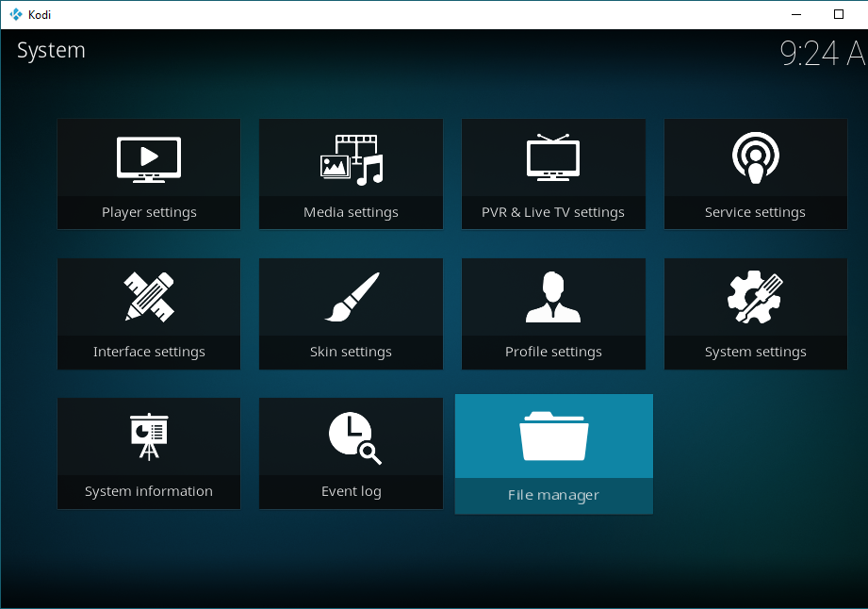868x609 pixels.
Task: Click the clock display in header
Action: 822,54
